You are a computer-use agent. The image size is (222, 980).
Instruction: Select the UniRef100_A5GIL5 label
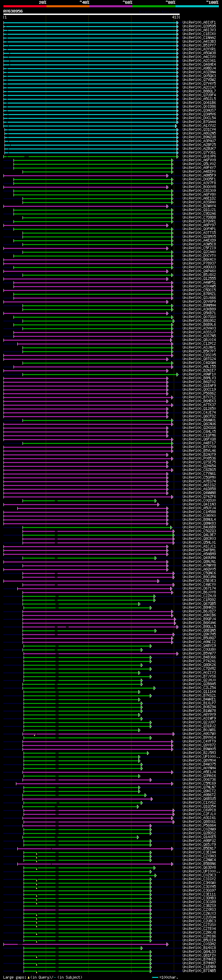pyautogui.click(x=199, y=99)
